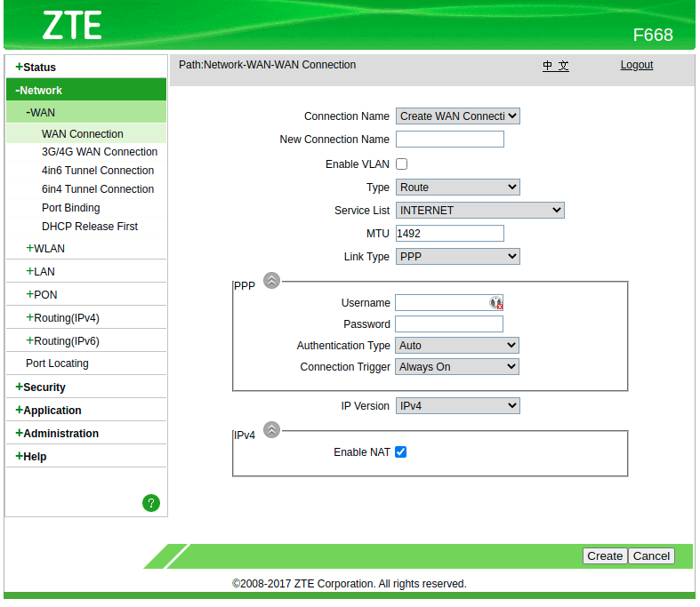Click the New Connection Name input field
This screenshot has height=607, width=700.
[x=449, y=140]
